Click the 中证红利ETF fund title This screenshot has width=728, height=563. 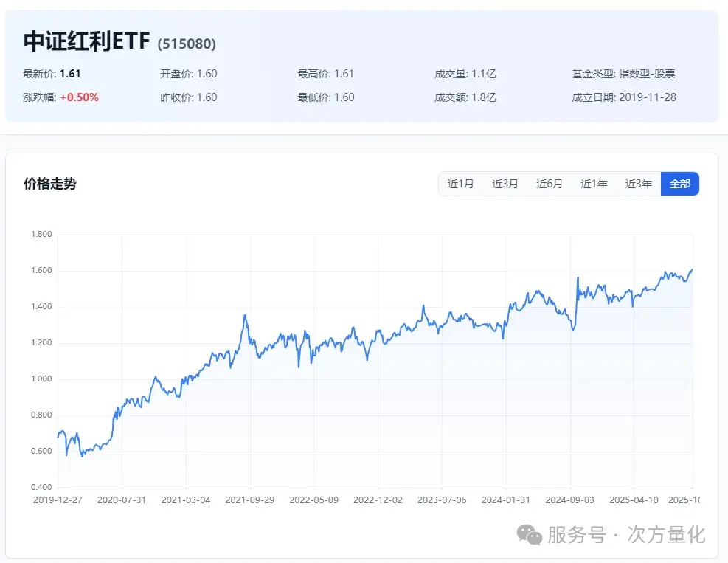87,42
